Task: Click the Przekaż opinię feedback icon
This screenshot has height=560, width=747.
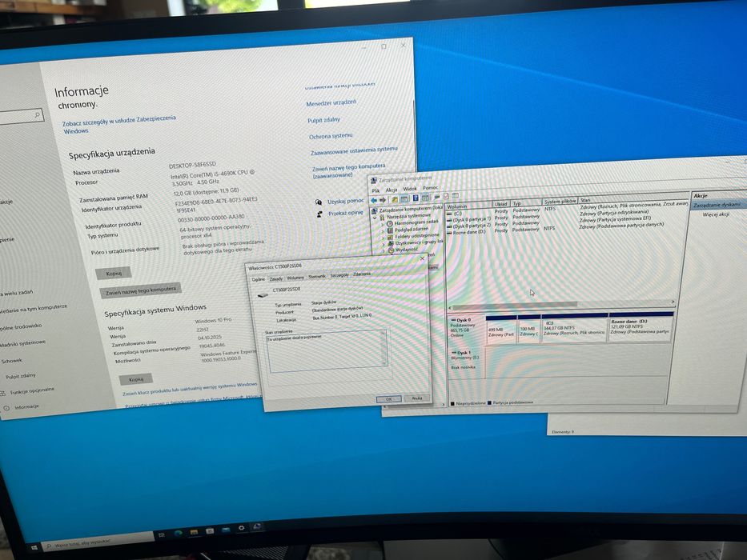Action: point(319,214)
